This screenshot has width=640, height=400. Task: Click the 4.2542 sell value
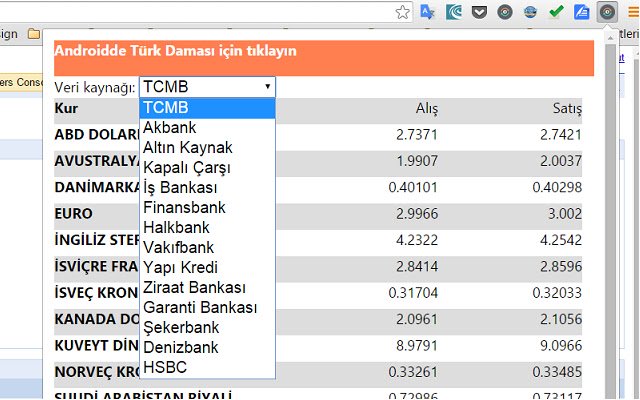click(x=561, y=240)
